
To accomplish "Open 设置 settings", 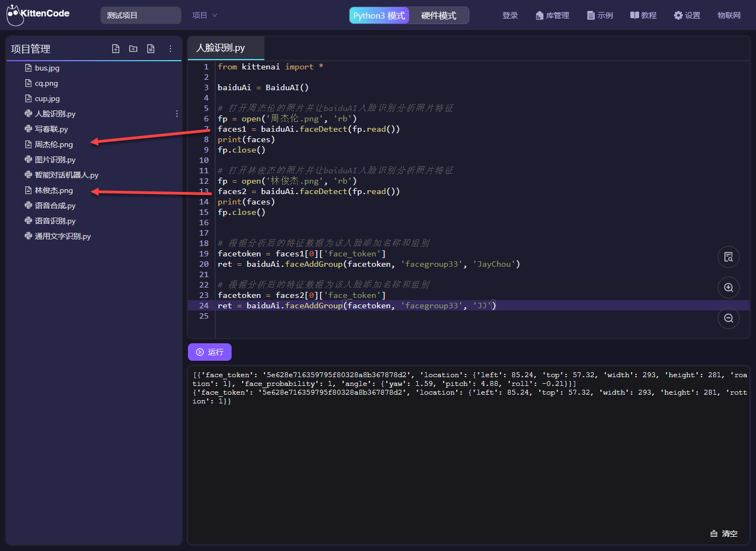I will (687, 15).
